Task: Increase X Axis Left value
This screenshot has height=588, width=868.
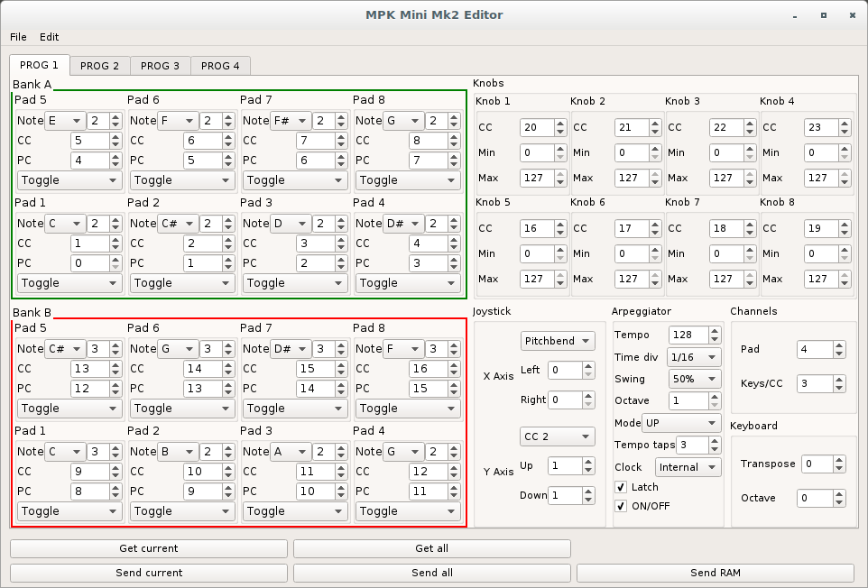Action: click(588, 366)
